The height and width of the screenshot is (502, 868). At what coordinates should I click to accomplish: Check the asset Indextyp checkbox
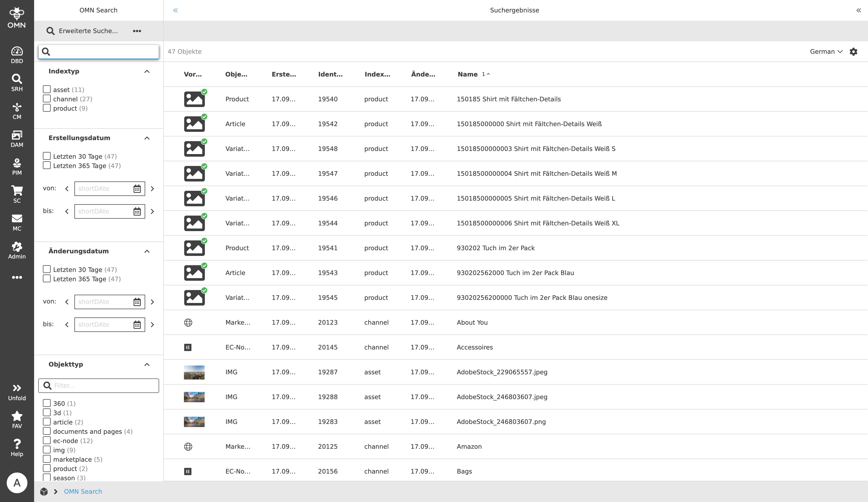pos(47,89)
